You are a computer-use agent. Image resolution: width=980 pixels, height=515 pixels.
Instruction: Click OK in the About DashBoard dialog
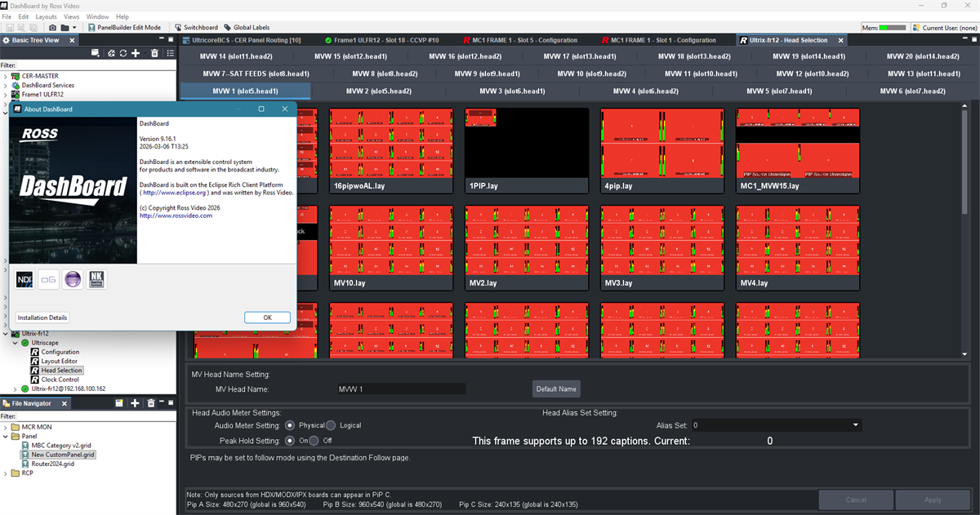(x=267, y=317)
